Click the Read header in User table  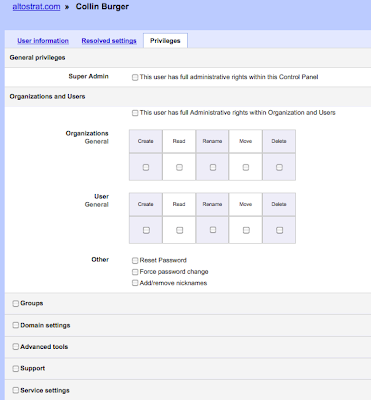pos(179,204)
